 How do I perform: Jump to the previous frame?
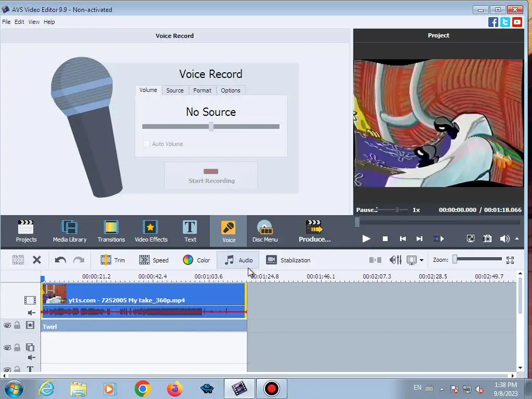[403, 239]
